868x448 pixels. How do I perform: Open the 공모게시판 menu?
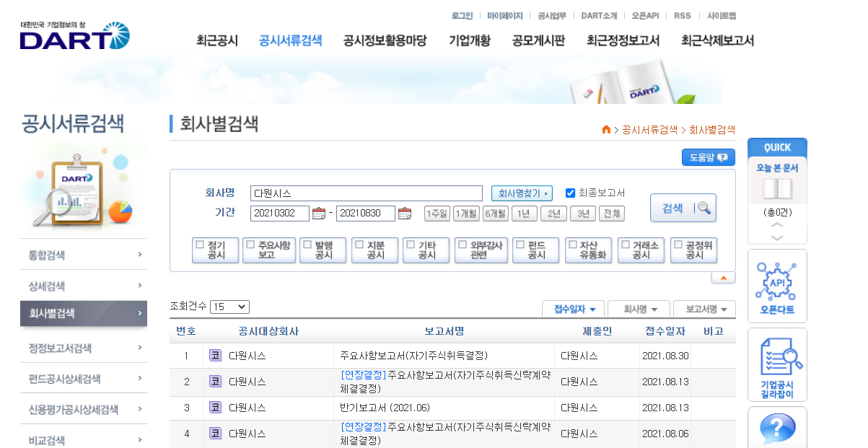pos(538,40)
